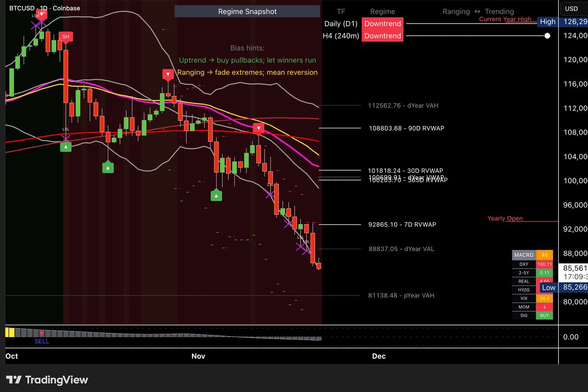This screenshot has width=588, height=392.
Task: Click the Oct label on time axis
Action: click(12, 356)
